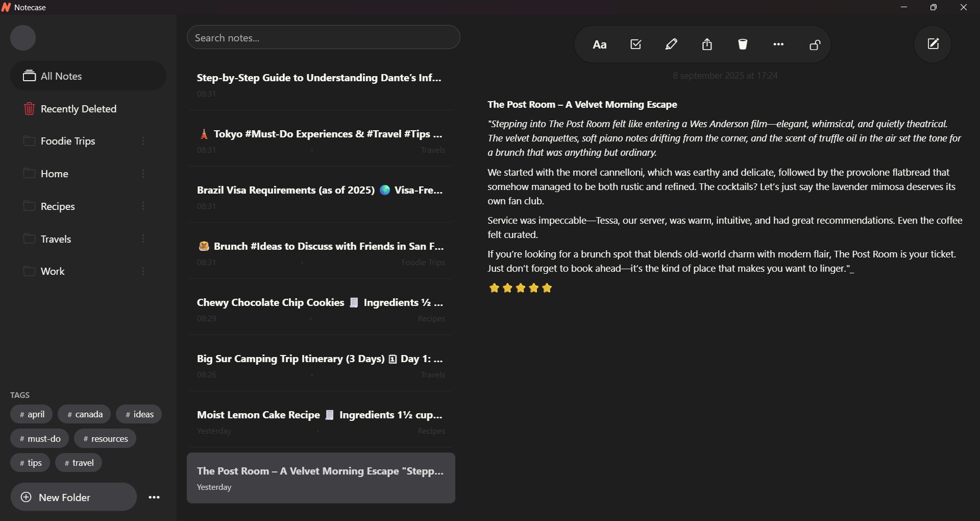Filter notes by the must-do tag
Screen dimensions: 980x521
click(40, 438)
